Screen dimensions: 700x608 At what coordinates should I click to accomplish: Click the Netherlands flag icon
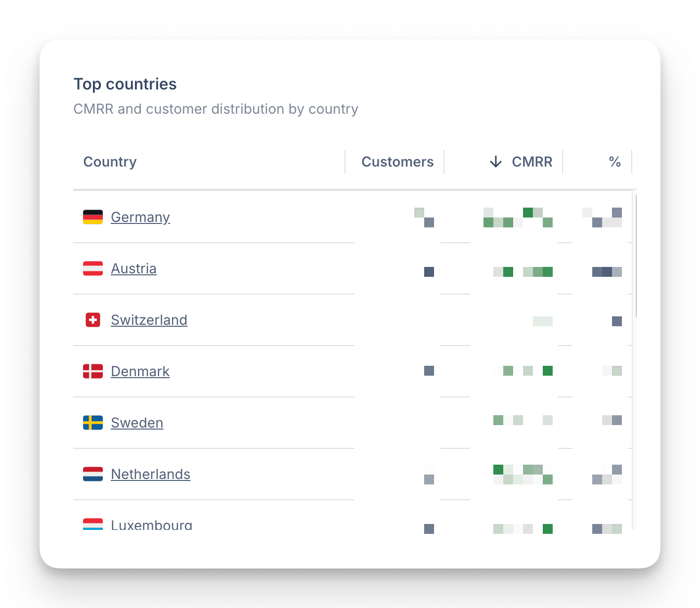tap(93, 474)
